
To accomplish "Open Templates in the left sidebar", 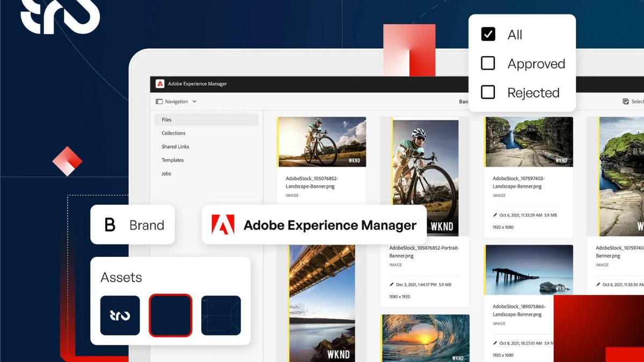I will pos(173,160).
